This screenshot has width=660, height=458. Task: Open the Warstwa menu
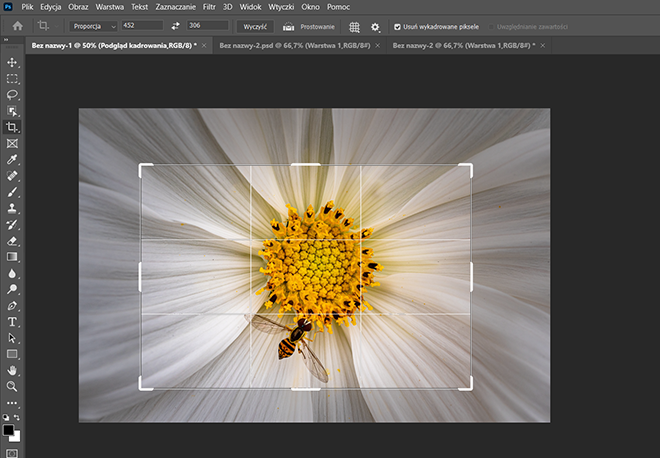click(x=109, y=7)
